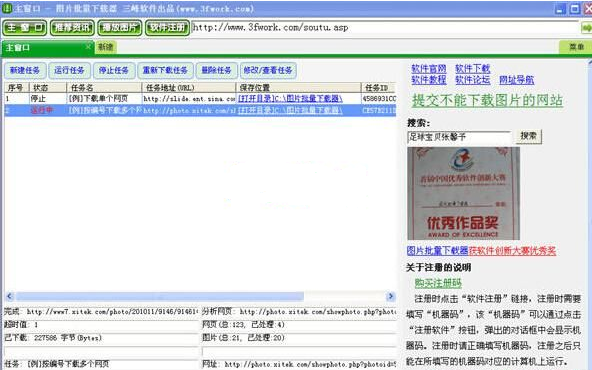Click the search box with 足球宝贝张馨予
Screen dimensions: 592x370
tap(459, 137)
